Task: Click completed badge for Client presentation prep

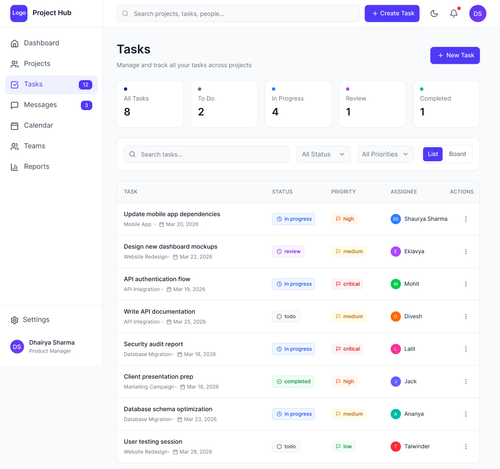Action: (293, 381)
